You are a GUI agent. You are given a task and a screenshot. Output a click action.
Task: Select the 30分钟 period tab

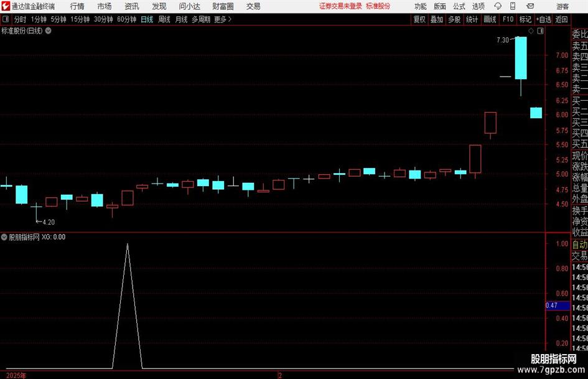(x=103, y=19)
